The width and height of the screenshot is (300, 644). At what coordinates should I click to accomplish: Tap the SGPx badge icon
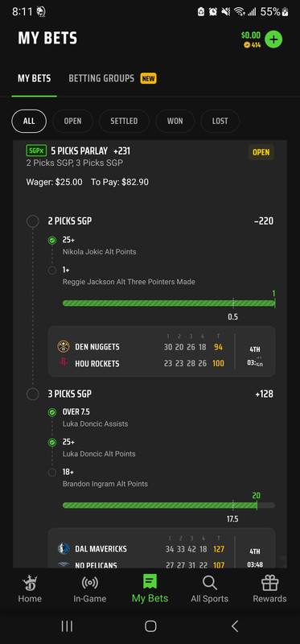click(36, 151)
